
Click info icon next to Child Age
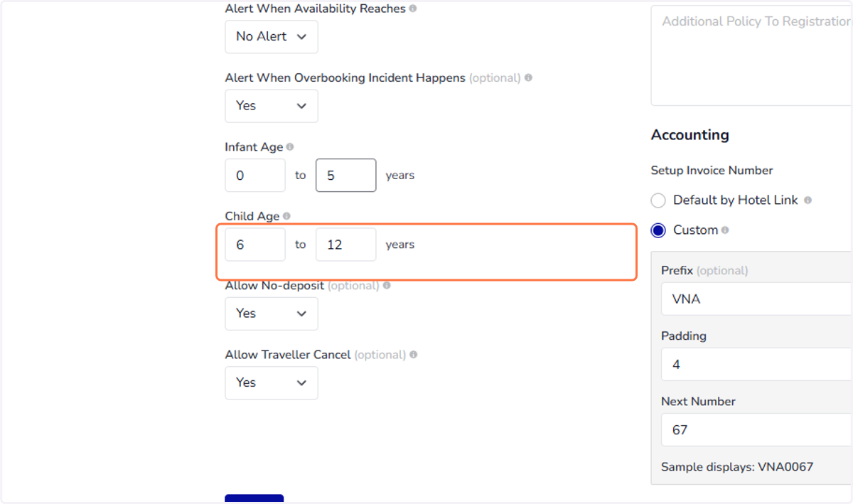click(287, 216)
